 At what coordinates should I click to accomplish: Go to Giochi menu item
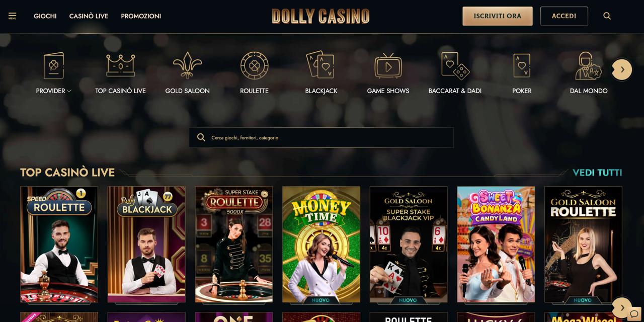coord(45,16)
